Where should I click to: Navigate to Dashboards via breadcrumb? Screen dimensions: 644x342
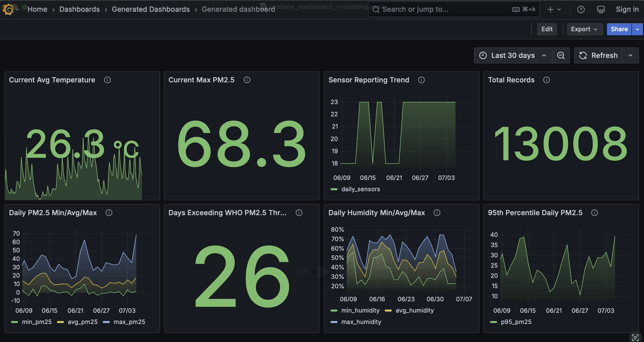[79, 9]
